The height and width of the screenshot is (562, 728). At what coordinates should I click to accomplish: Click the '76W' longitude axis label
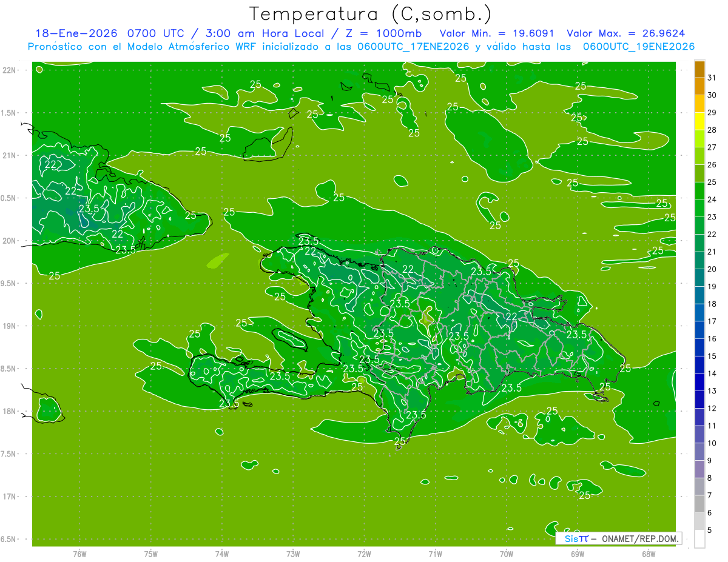[x=79, y=554]
